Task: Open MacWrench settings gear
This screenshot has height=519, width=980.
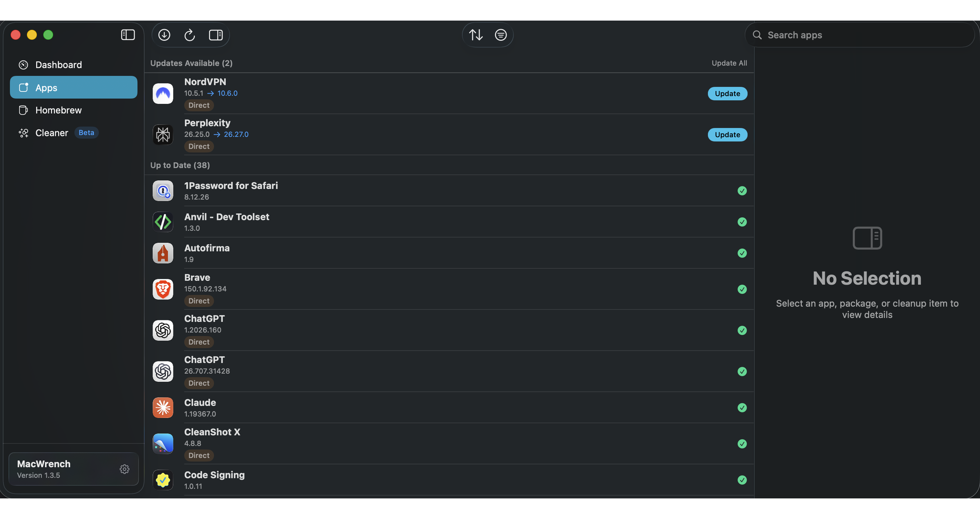Action: click(124, 469)
